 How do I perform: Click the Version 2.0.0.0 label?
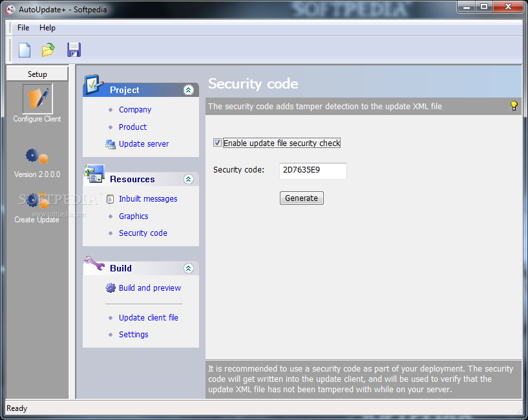pos(37,174)
